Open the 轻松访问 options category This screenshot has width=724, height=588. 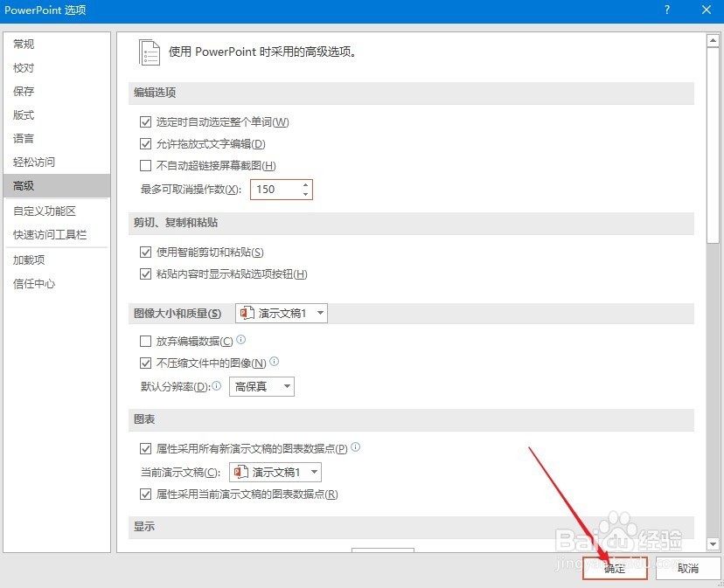(57, 162)
